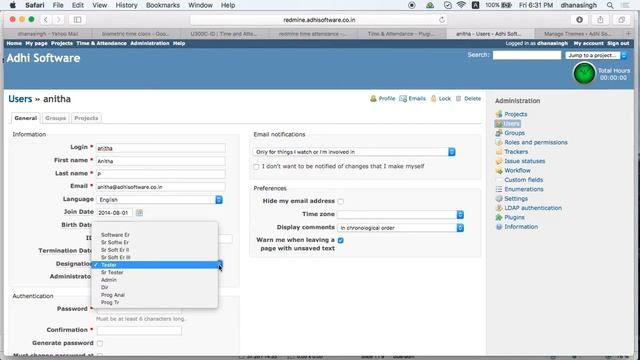Click the First name field

point(161,161)
